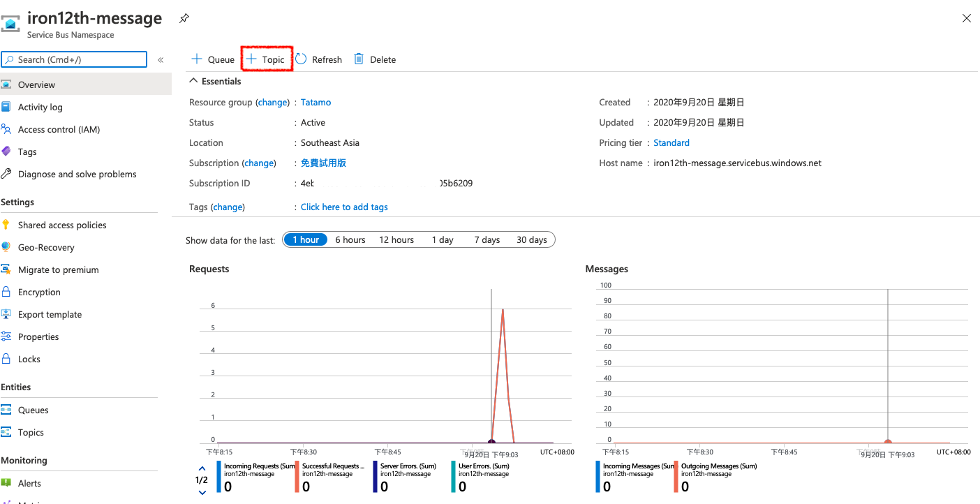Open Migrate to premium icon
980x504 pixels.
click(x=6, y=269)
